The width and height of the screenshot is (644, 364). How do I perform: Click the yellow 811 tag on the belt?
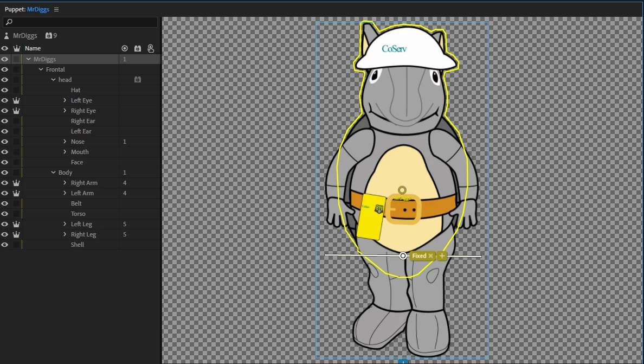(371, 216)
